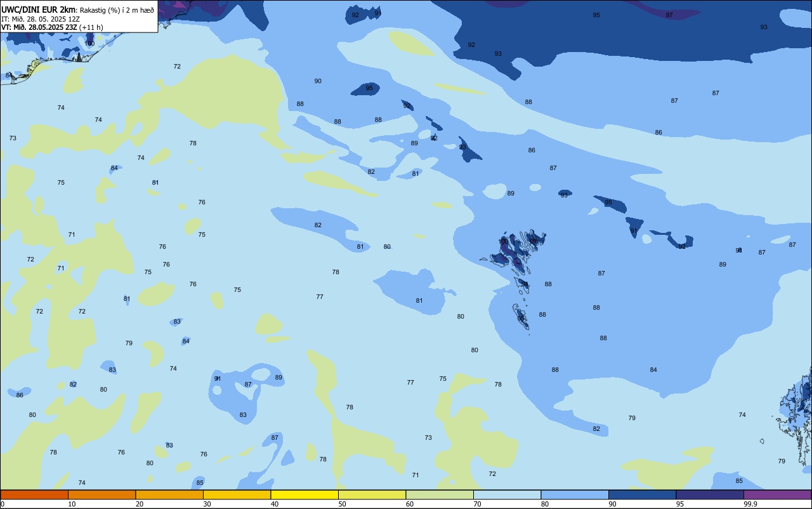Click the '10' tick label under the colorbar
Image resolution: width=812 pixels, height=509 pixels.
[x=72, y=504]
